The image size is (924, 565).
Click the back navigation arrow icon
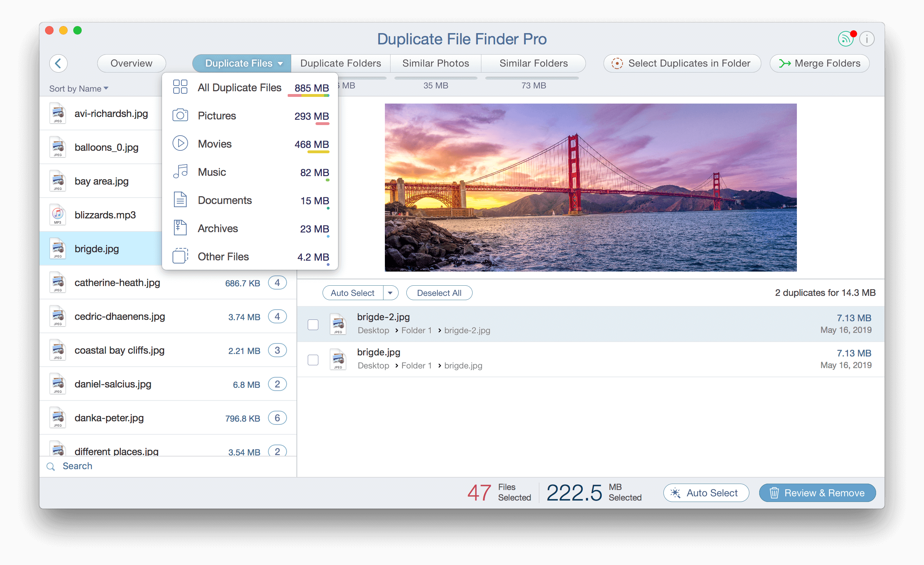[58, 63]
